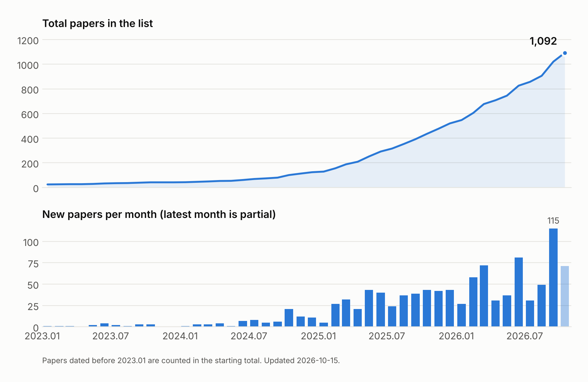This screenshot has height=382, width=588.
Task: Click the 2024.01 x-axis label
Action: point(180,336)
